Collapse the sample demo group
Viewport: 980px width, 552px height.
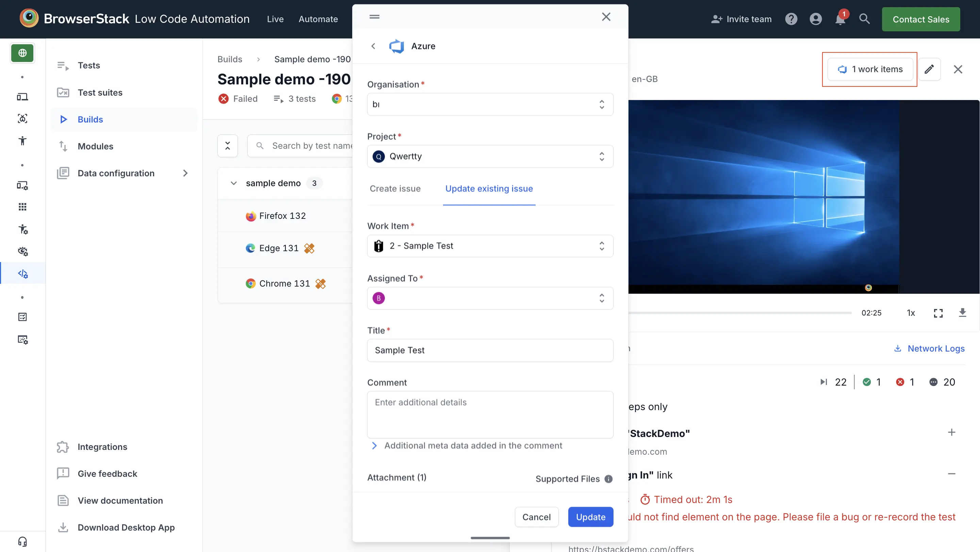click(233, 183)
